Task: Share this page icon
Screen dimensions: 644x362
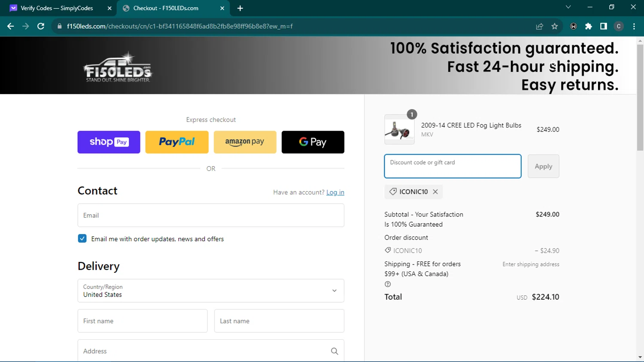Action: pos(540,26)
